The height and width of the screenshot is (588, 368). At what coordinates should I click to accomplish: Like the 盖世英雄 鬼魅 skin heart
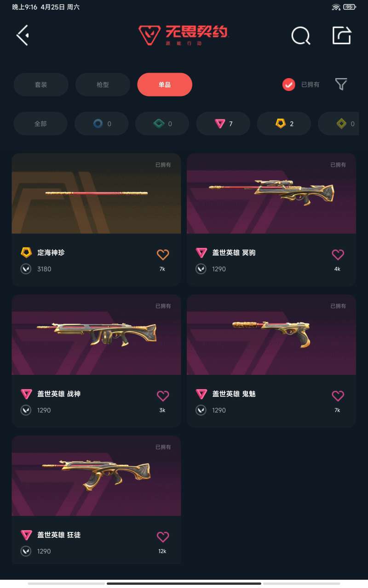[x=338, y=396]
